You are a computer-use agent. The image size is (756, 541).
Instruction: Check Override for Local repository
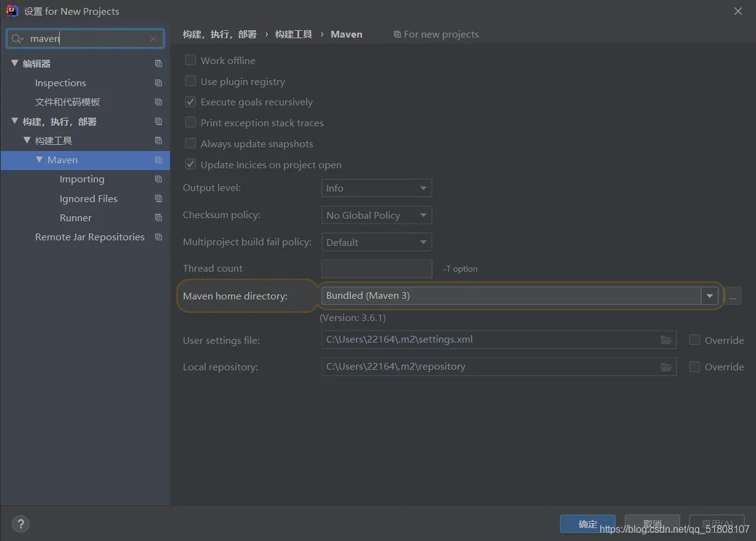pos(694,367)
